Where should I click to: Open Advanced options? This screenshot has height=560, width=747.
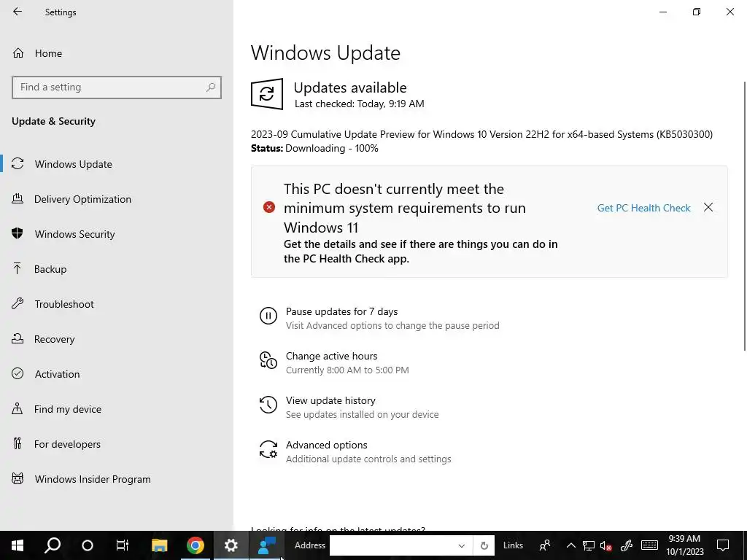[x=326, y=446]
